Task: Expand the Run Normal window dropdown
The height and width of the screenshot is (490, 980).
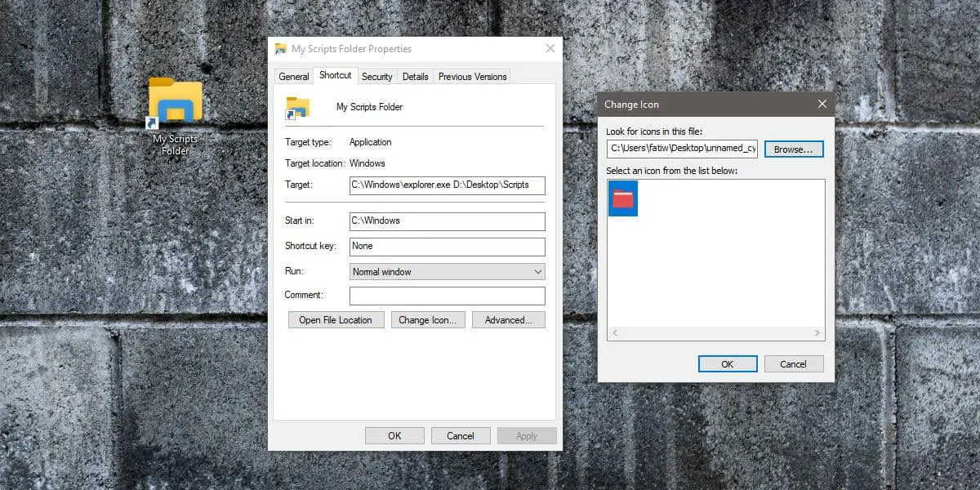Action: click(448, 272)
